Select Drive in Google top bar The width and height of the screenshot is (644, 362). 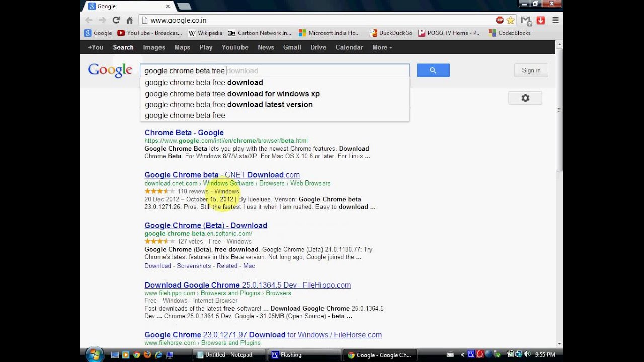(x=318, y=47)
